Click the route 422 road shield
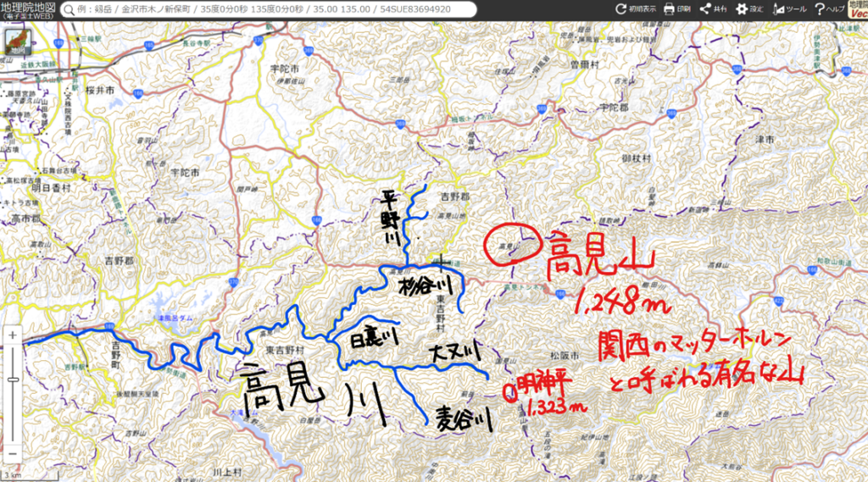 779,301
